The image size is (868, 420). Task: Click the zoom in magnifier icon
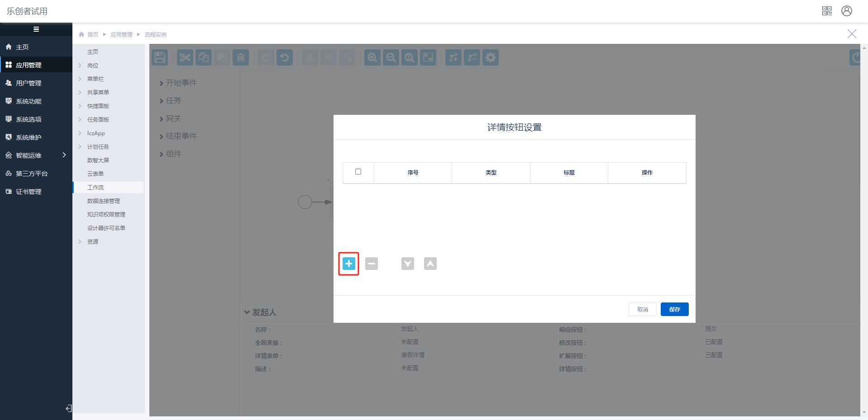point(372,57)
